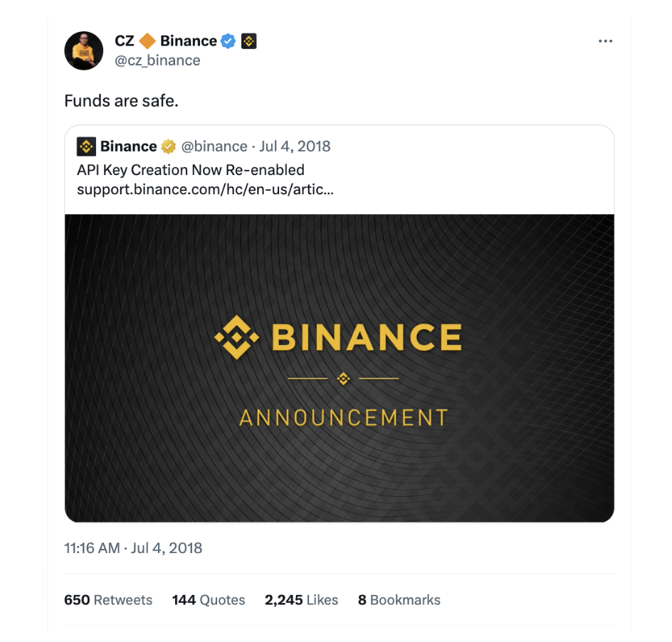Screen dimensions: 672x642
Task: View the 144 Quotes list
Action: 209,600
